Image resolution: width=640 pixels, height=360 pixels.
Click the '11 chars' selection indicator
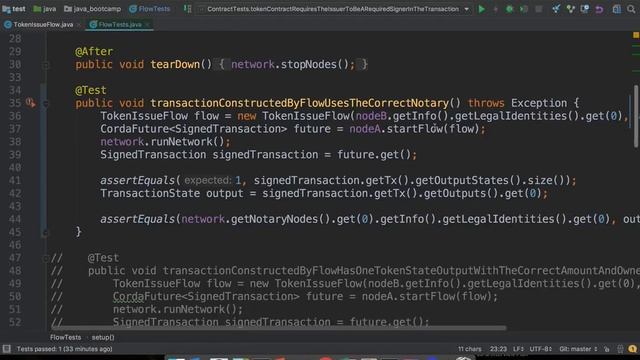[x=469, y=349]
